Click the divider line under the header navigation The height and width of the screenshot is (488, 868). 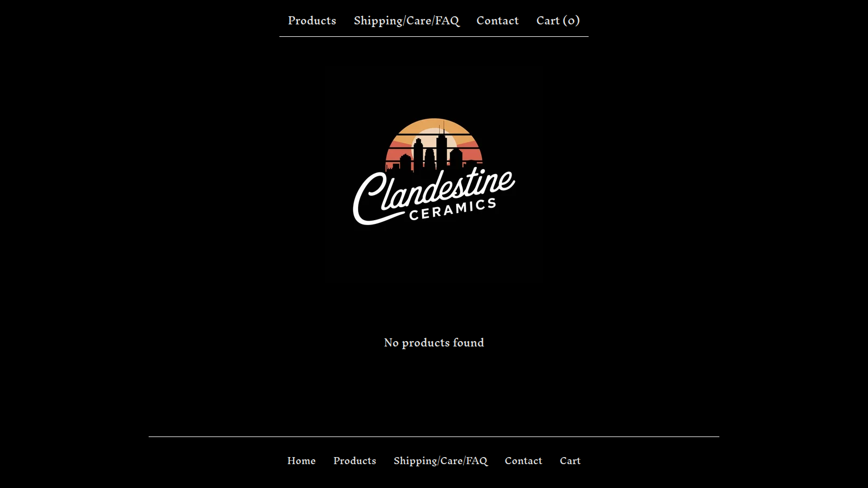pyautogui.click(x=433, y=37)
